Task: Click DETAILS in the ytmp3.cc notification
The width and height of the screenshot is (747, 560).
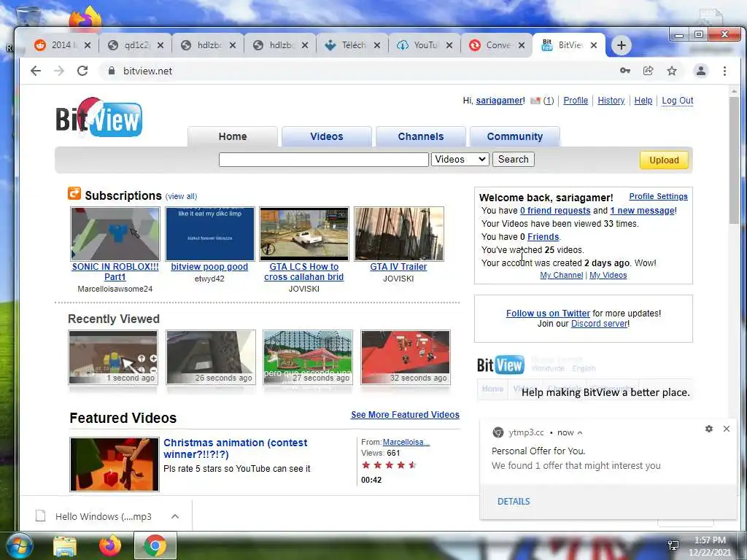Action: pos(514,502)
